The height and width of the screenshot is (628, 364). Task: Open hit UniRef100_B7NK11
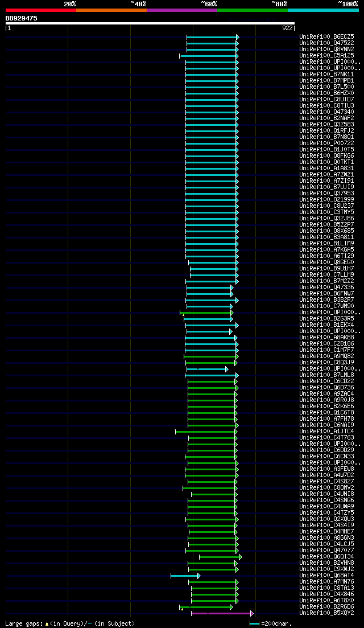click(x=326, y=75)
